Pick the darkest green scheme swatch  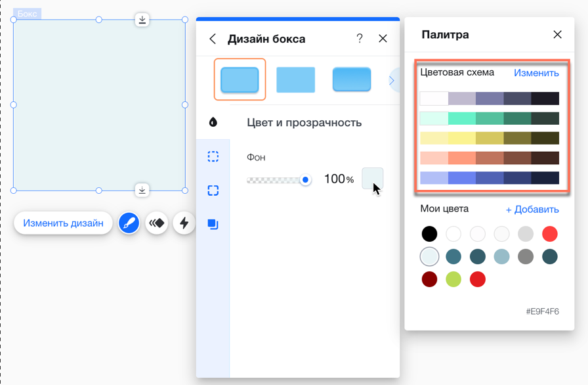coord(545,118)
